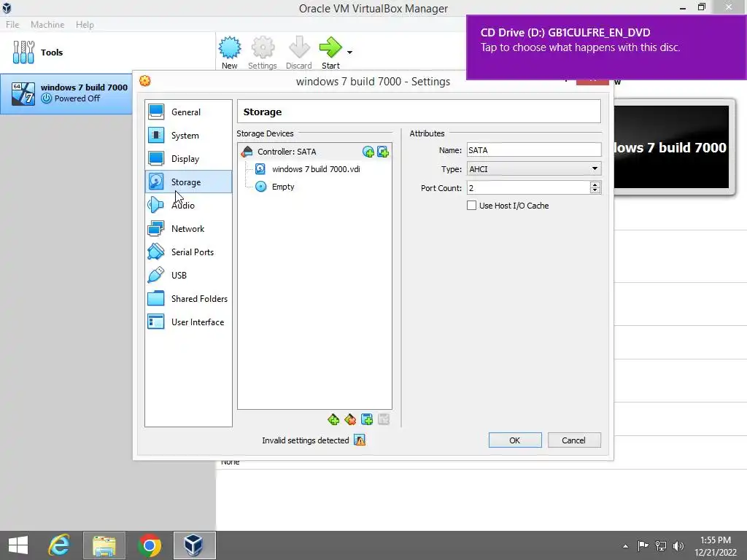Click the volume speaker tray icon
747x560 pixels.
pyautogui.click(x=678, y=545)
